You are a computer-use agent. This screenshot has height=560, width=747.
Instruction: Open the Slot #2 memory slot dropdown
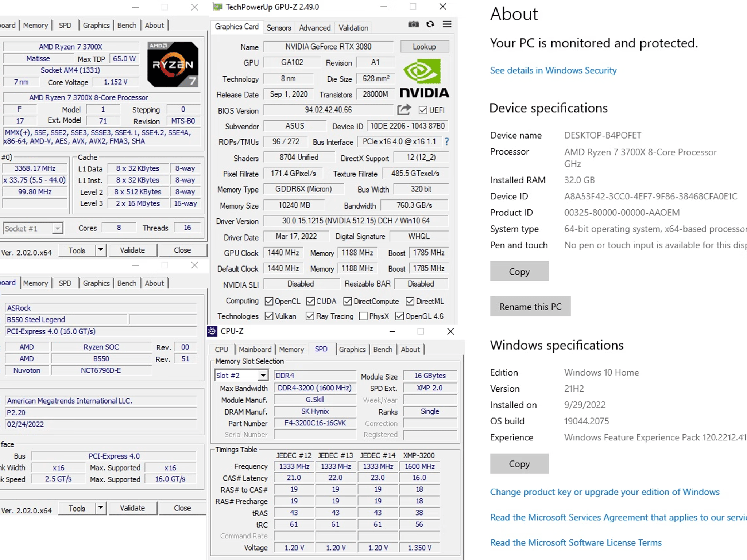[263, 375]
